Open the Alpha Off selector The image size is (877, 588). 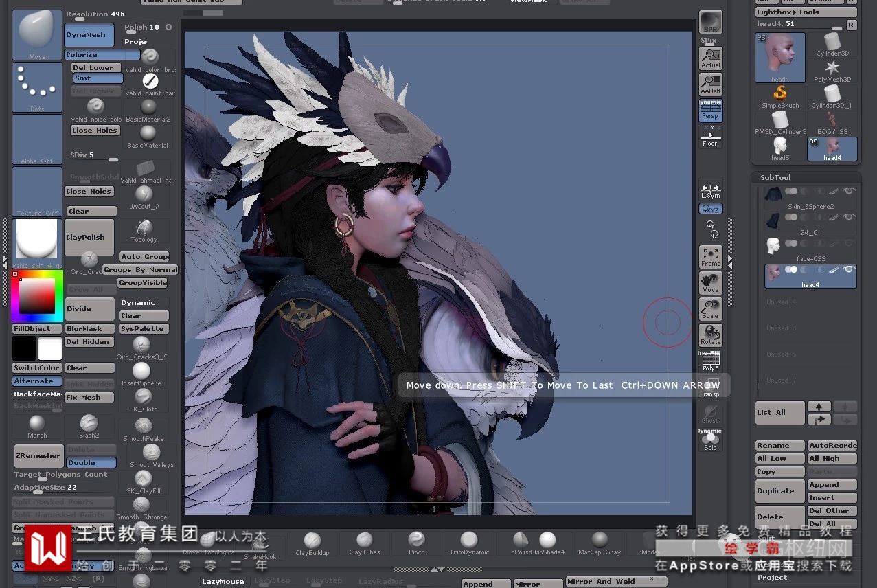pos(37,139)
